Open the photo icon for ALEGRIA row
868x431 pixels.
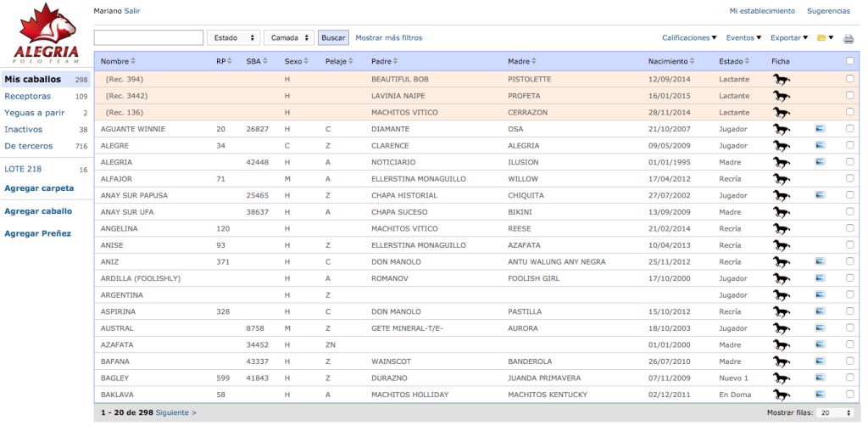pyautogui.click(x=820, y=162)
